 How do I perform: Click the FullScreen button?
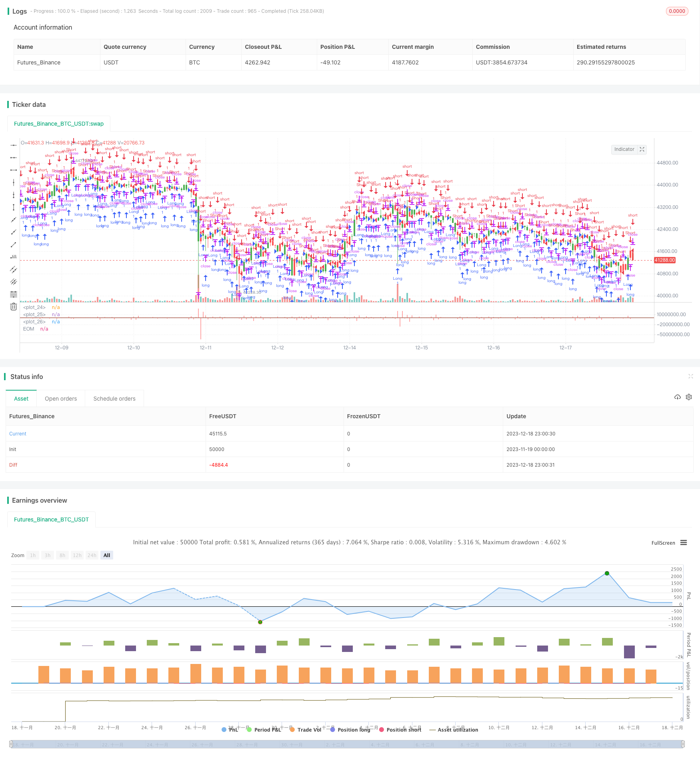pos(663,543)
